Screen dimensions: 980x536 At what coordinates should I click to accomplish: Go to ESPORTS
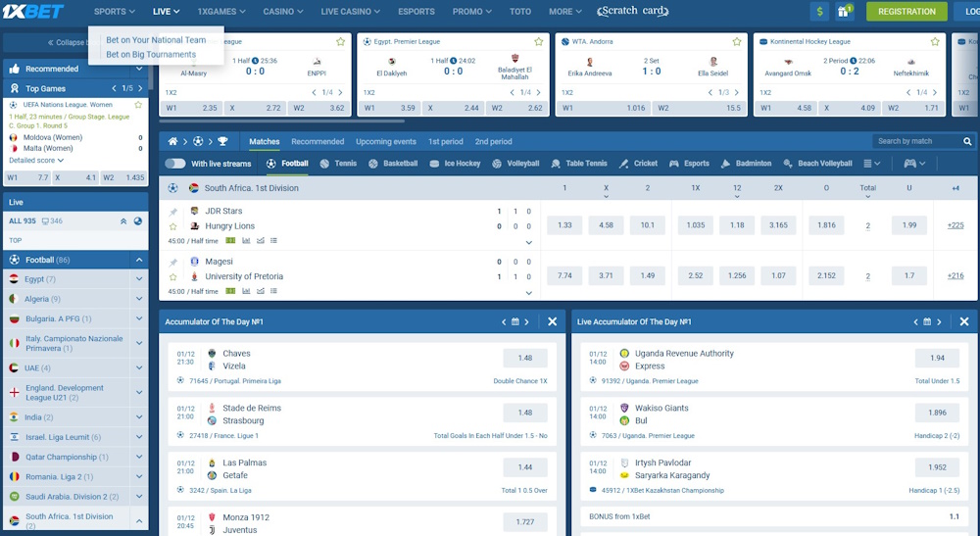416,11
